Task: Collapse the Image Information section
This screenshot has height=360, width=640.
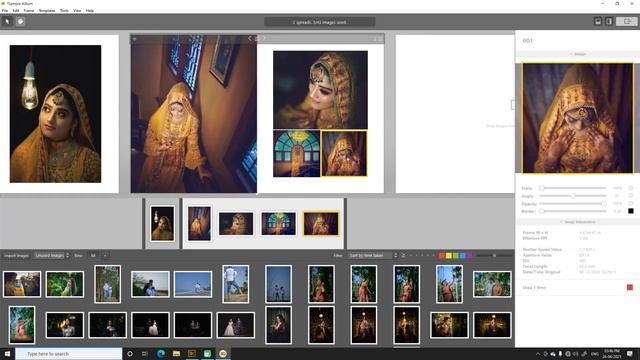Action: pyautogui.click(x=578, y=222)
